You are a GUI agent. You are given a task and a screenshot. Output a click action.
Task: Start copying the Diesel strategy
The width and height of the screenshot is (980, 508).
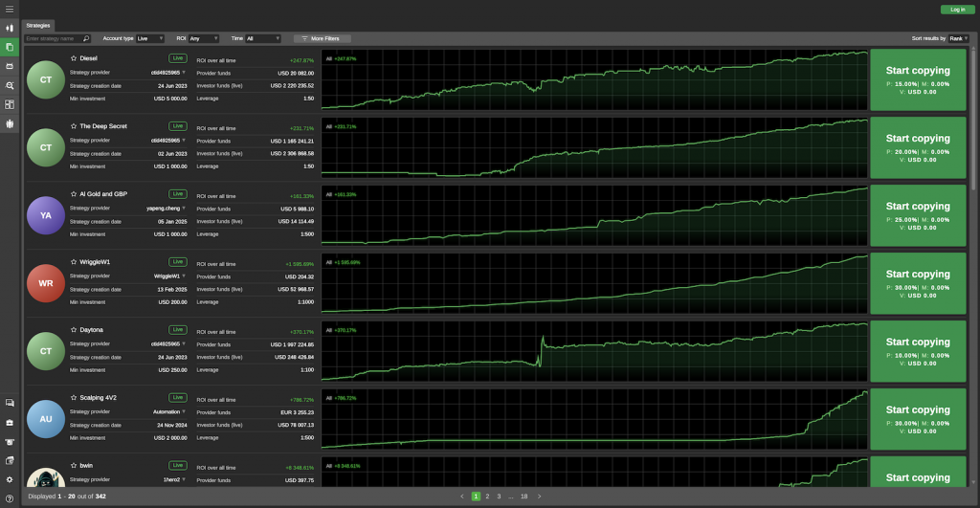918,80
